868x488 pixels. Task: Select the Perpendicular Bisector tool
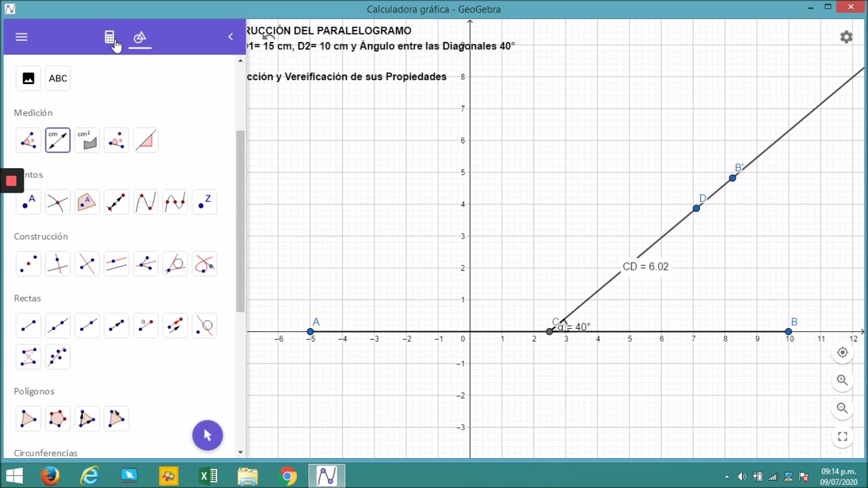pos(87,264)
